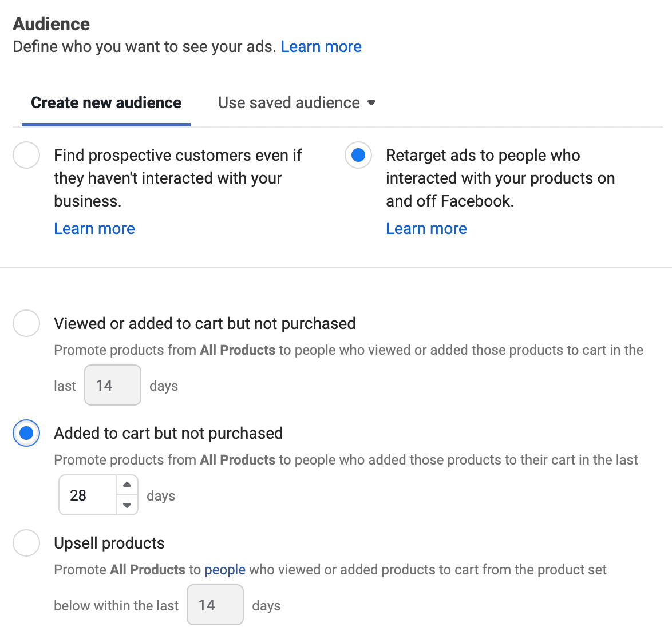
Task: Select the Create new audience tab
Action: pos(106,103)
